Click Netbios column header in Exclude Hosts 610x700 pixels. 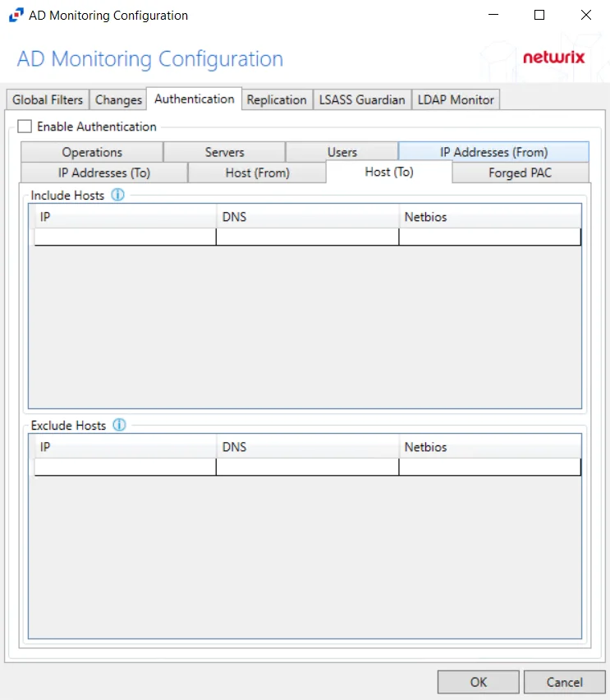click(x=490, y=447)
